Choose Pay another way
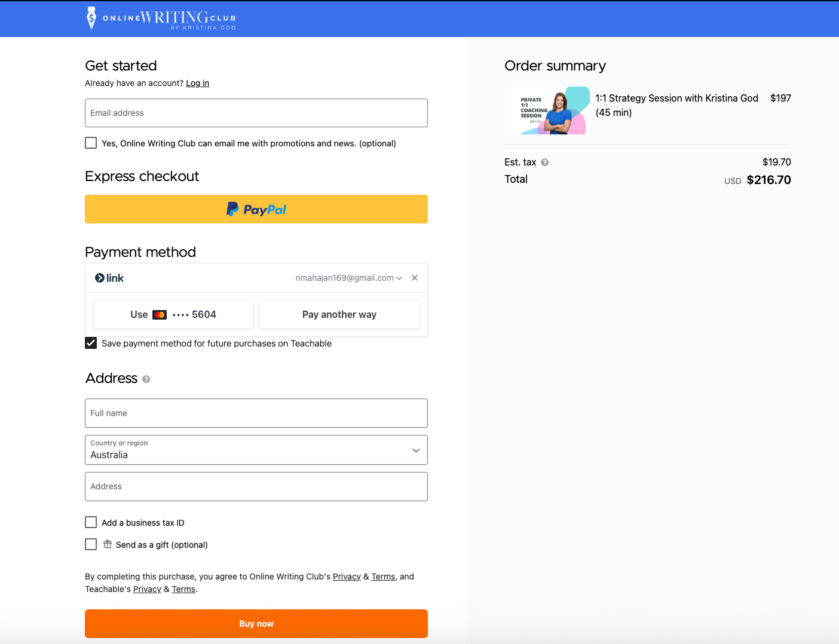The image size is (839, 644). (x=339, y=314)
